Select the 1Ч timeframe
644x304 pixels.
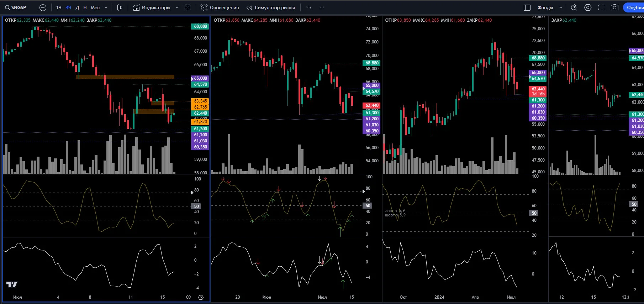[x=59, y=7]
